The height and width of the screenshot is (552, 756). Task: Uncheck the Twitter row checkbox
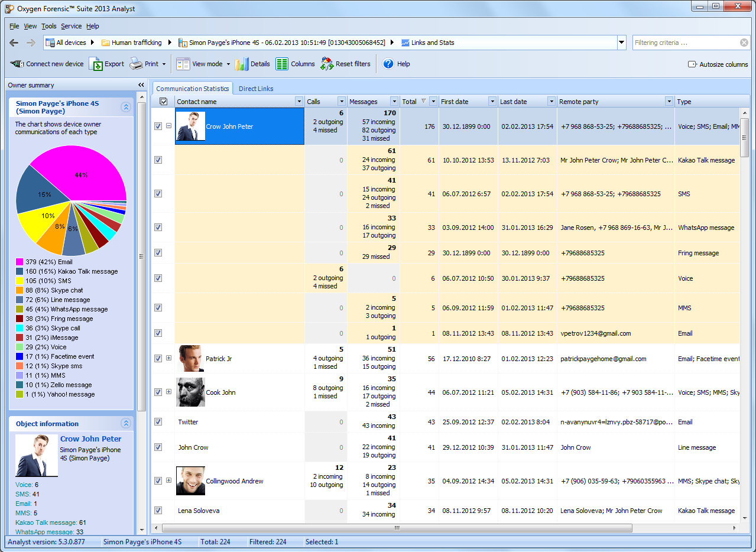pos(158,421)
